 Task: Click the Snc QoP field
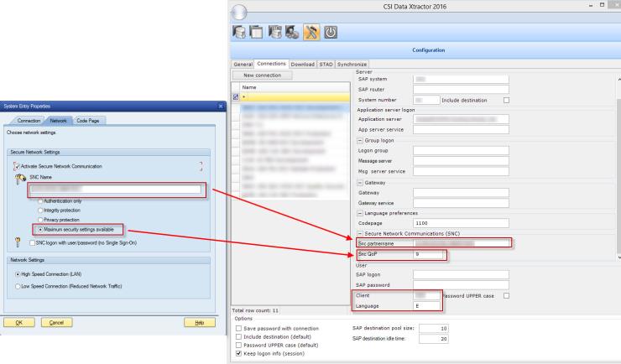428,254
